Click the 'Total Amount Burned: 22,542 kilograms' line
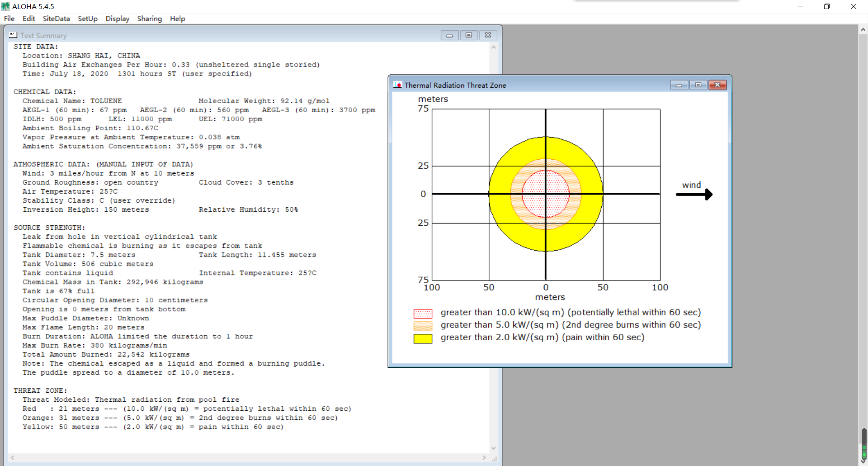 pos(106,354)
